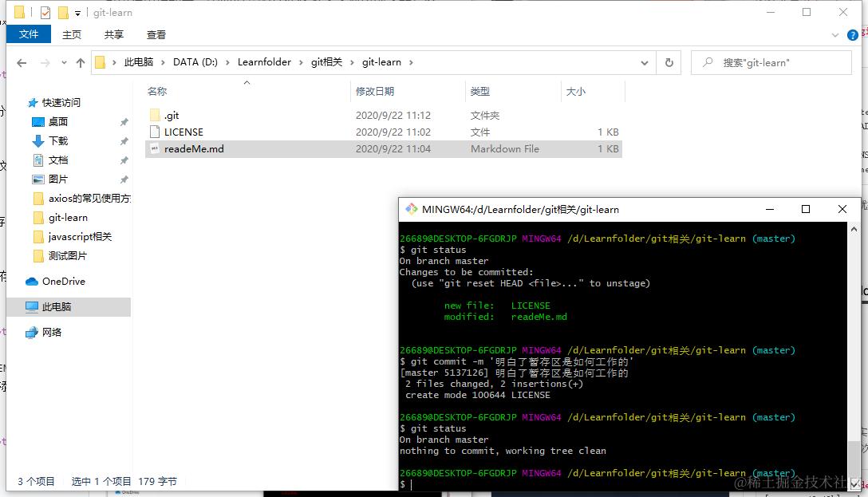Click the Explorer forward arrow
The width and height of the screenshot is (868, 497).
coord(45,62)
